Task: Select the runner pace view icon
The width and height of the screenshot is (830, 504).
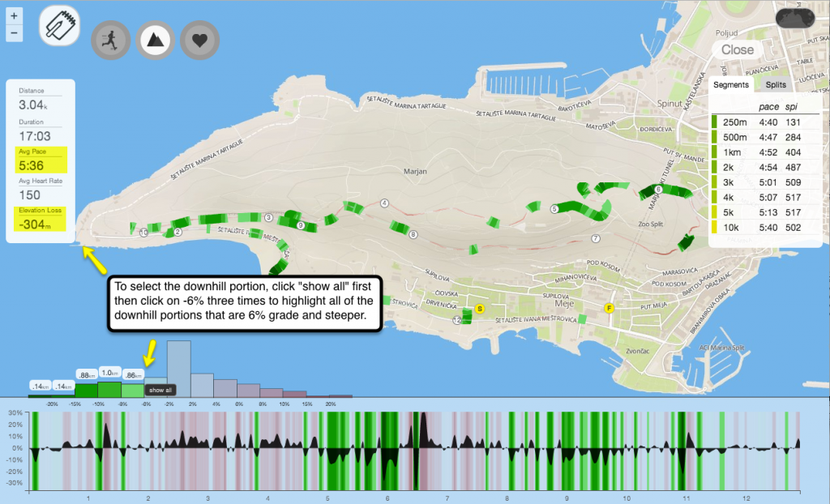Action: pyautogui.click(x=110, y=40)
